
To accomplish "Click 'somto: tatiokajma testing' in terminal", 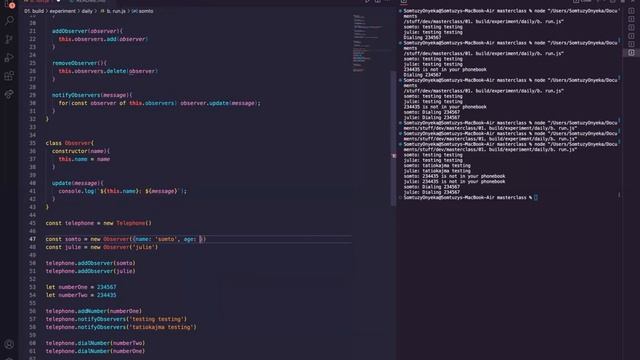I will click(x=437, y=166).
